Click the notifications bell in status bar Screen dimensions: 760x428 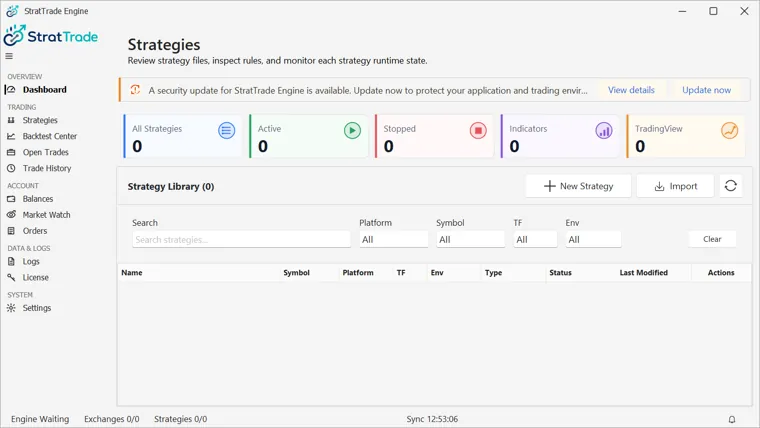point(732,419)
